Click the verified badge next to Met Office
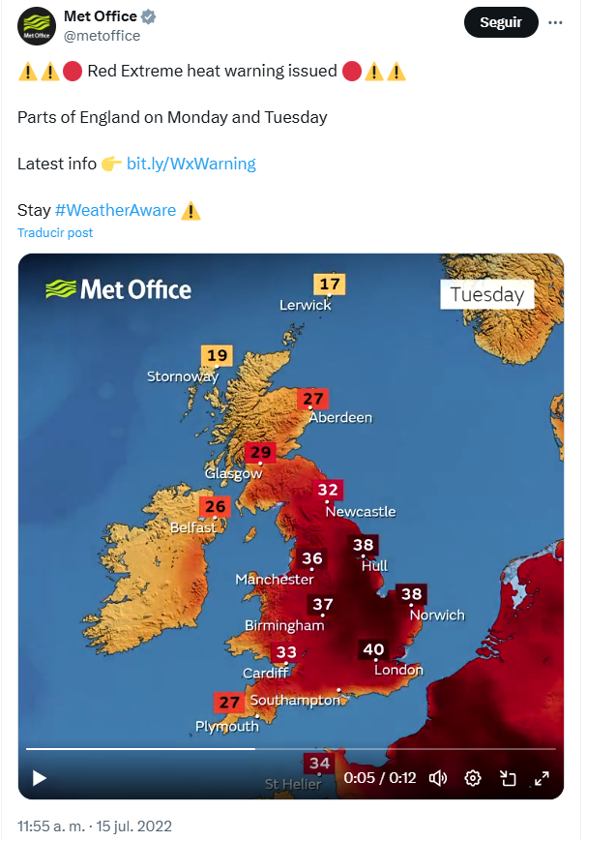616x841 pixels. (x=149, y=16)
